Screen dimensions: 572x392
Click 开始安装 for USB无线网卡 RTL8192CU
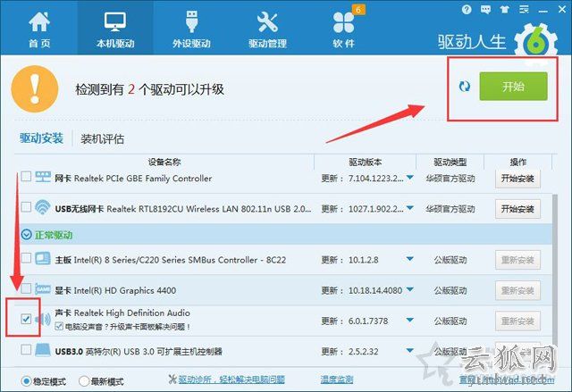[x=517, y=209]
